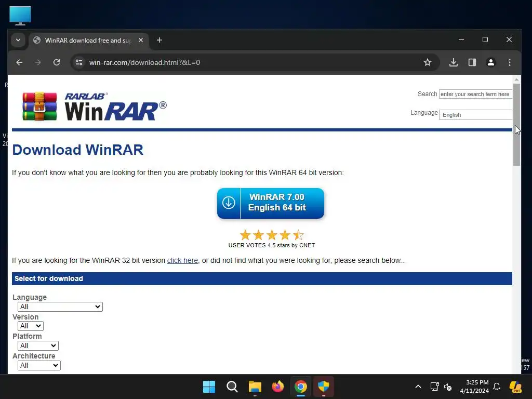Select the WinRAR download free tab
The image size is (532, 399).
pyautogui.click(x=88, y=41)
